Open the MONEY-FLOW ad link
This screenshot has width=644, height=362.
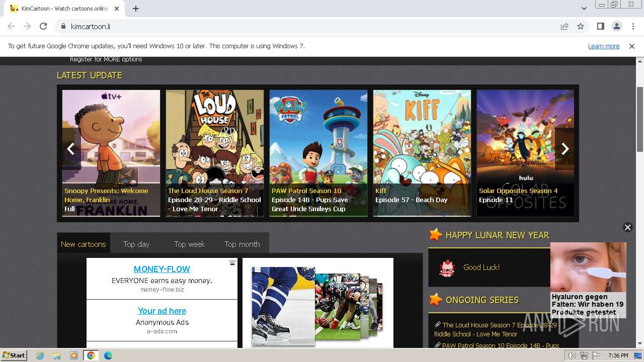pyautogui.click(x=162, y=269)
